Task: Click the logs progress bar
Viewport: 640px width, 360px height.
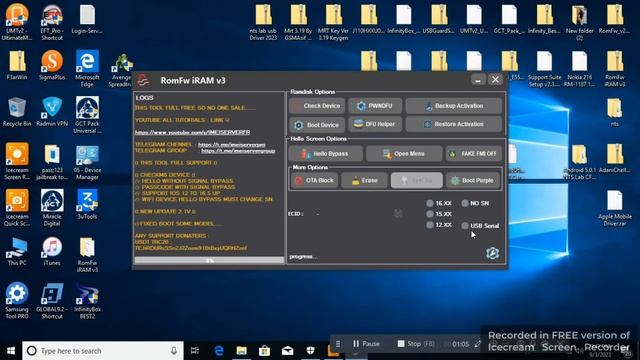Action: coord(209,260)
